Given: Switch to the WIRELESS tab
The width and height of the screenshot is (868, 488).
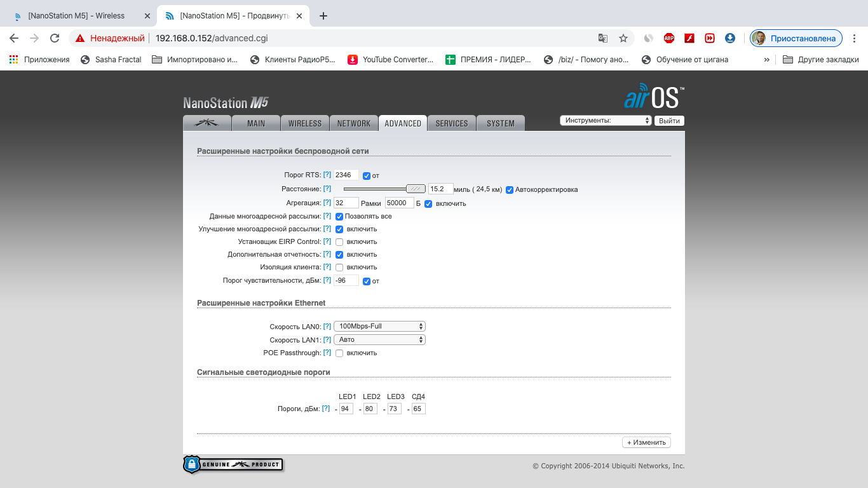Looking at the screenshot, I should pos(305,123).
